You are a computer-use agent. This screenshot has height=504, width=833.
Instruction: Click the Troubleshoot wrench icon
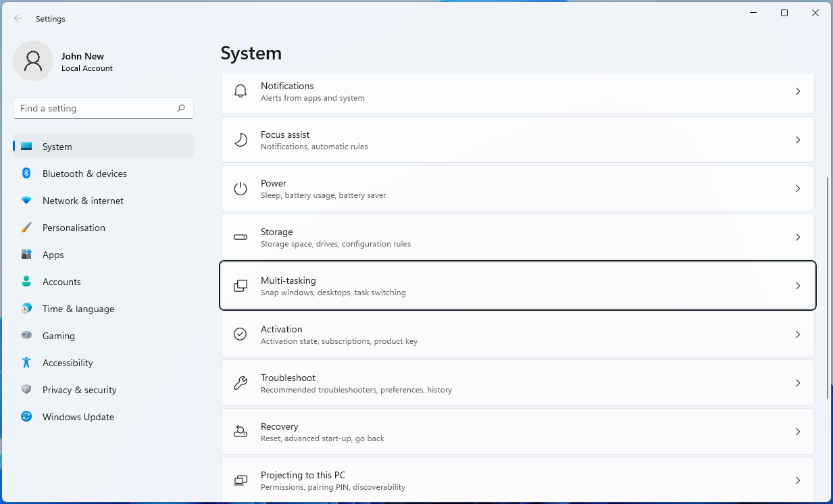click(x=241, y=383)
